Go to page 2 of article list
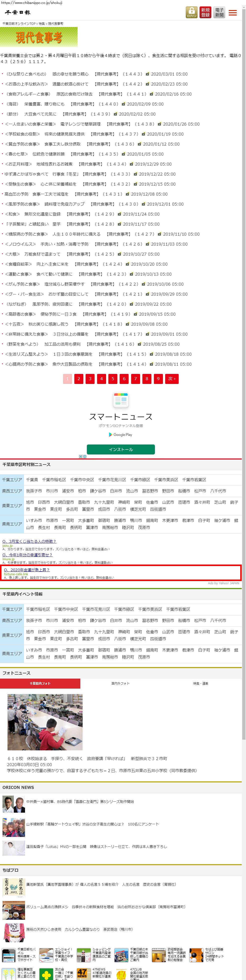The height and width of the screenshot is (980, 246). click(79, 378)
